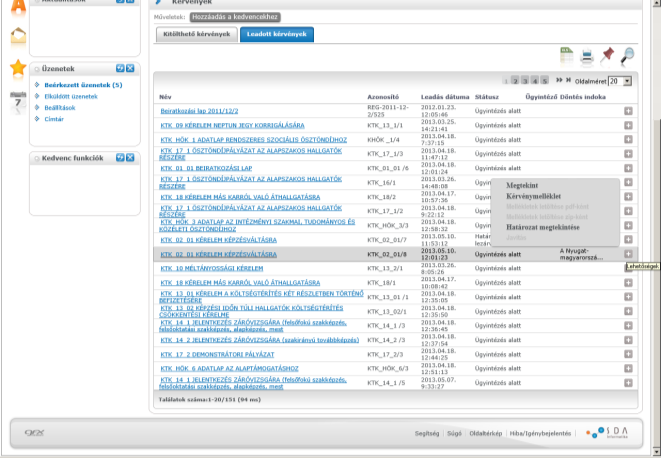This screenshot has height=458, width=661.
Task: Export the list to Excel
Action: click(x=567, y=56)
